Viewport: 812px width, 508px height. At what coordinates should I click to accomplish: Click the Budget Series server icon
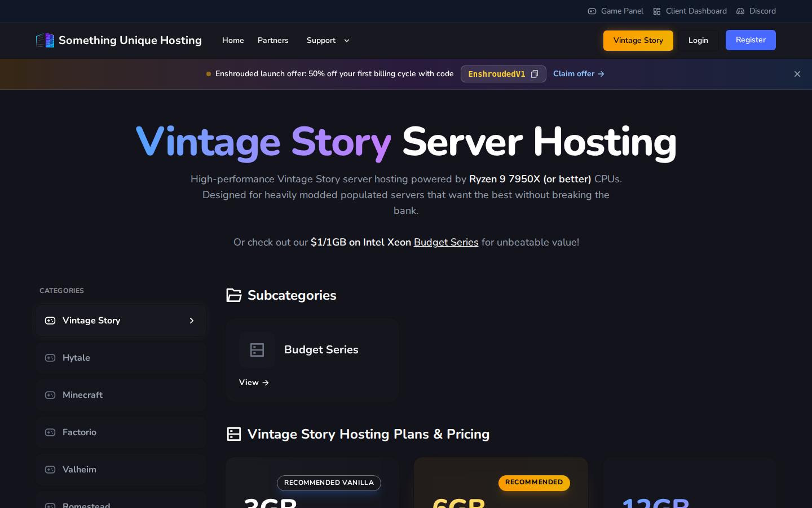[x=257, y=350]
